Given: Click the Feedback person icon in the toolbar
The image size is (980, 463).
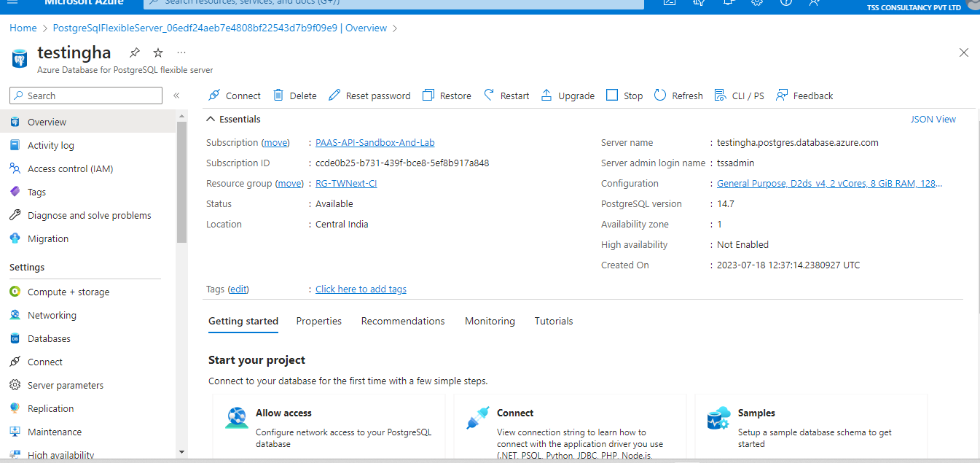Looking at the screenshot, I should (x=782, y=96).
